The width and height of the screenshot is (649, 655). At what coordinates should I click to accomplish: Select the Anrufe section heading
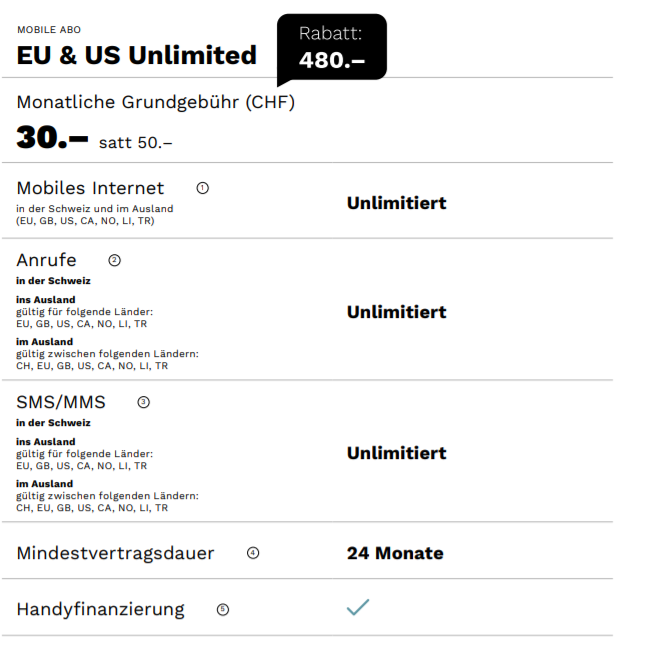tap(46, 260)
